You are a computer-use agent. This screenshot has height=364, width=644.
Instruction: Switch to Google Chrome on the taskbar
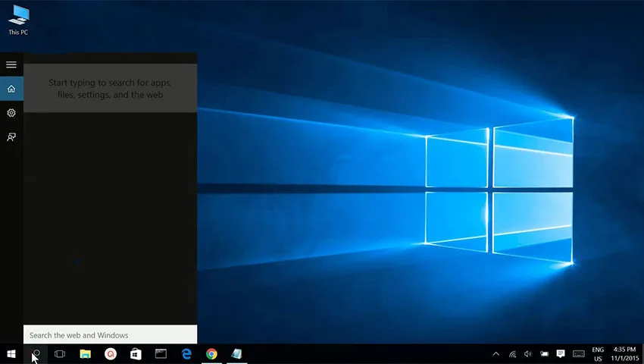click(x=211, y=353)
